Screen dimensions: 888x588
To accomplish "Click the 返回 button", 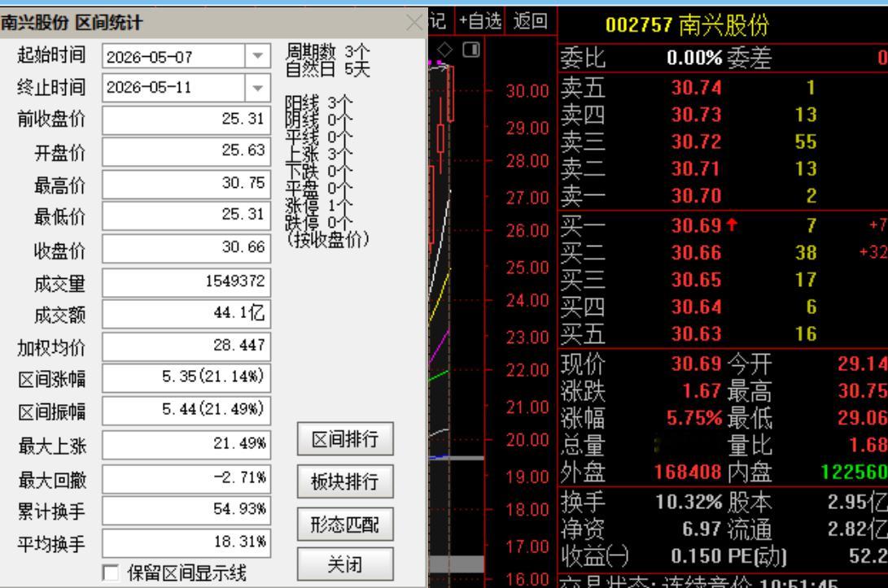I will [x=530, y=21].
